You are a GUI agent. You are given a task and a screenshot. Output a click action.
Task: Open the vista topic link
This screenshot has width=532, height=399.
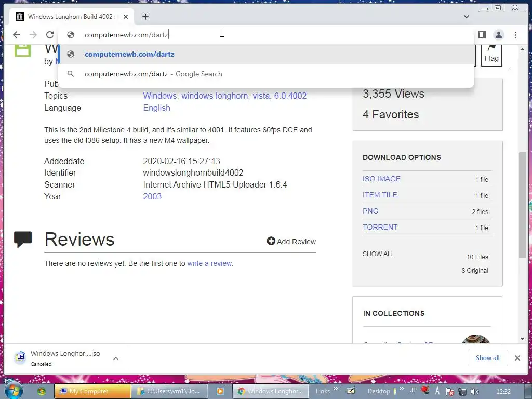click(x=261, y=96)
